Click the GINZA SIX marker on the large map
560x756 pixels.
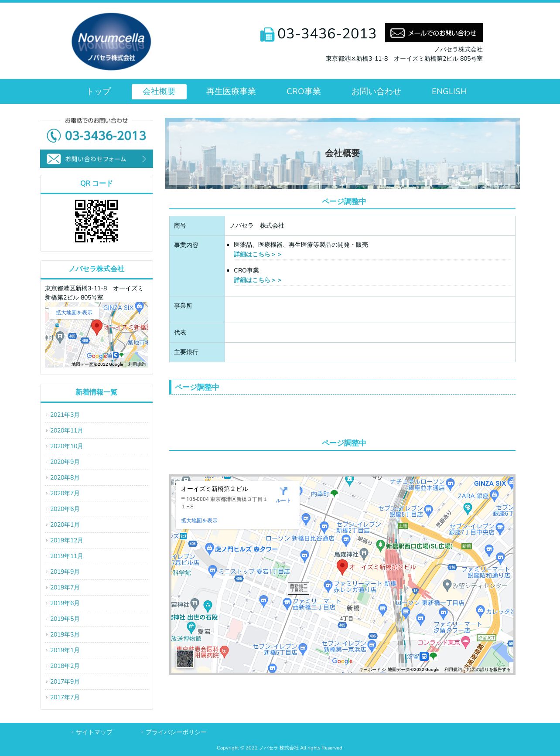(x=511, y=482)
